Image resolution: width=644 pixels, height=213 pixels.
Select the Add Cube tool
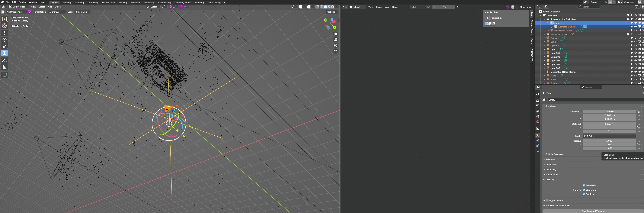click(x=5, y=75)
